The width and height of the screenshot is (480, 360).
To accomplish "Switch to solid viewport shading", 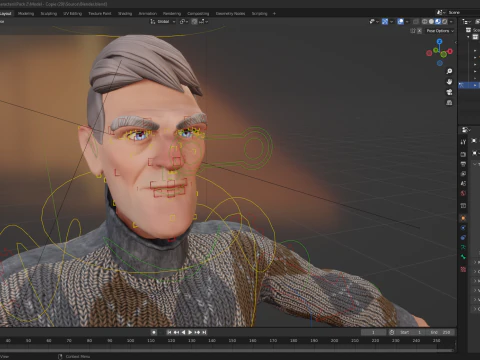I will tap(431, 22).
